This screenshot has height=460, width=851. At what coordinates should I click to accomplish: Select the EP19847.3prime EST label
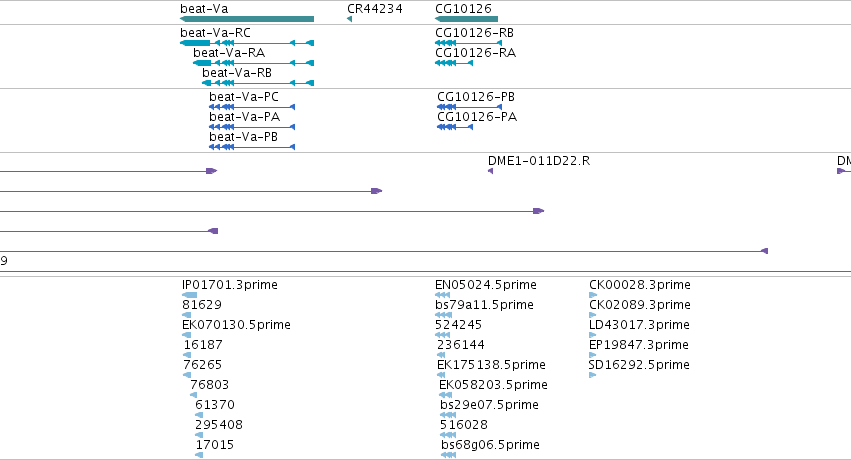[x=639, y=345]
